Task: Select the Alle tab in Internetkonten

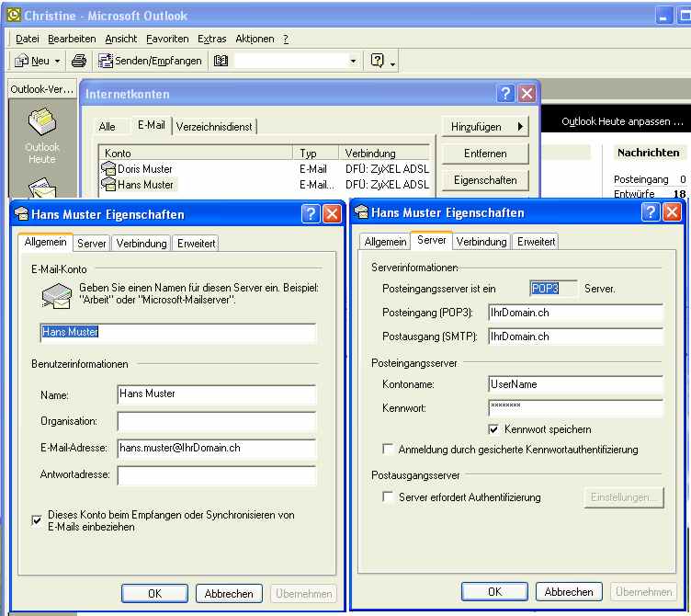Action: pos(108,127)
